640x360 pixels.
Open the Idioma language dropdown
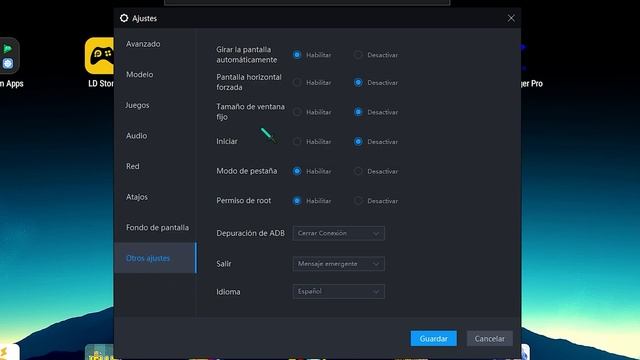[338, 291]
